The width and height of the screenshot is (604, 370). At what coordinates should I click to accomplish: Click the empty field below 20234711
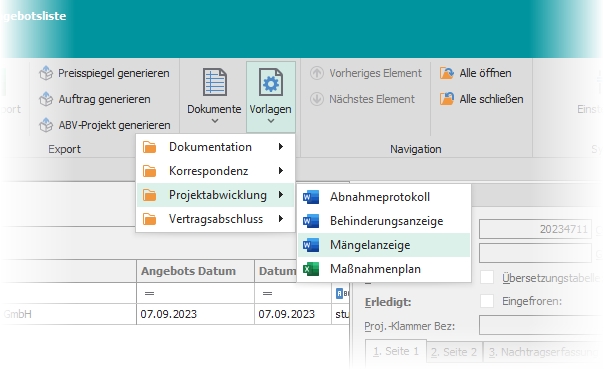535,253
